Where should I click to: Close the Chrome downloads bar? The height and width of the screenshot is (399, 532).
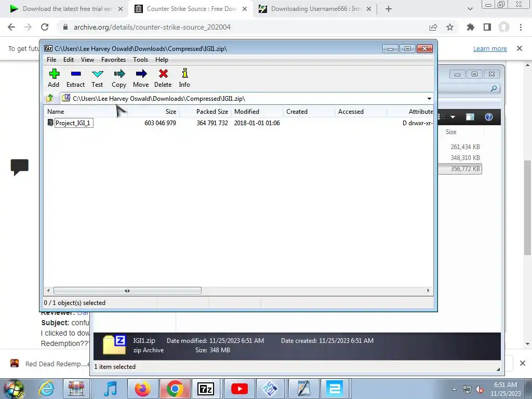523,363
